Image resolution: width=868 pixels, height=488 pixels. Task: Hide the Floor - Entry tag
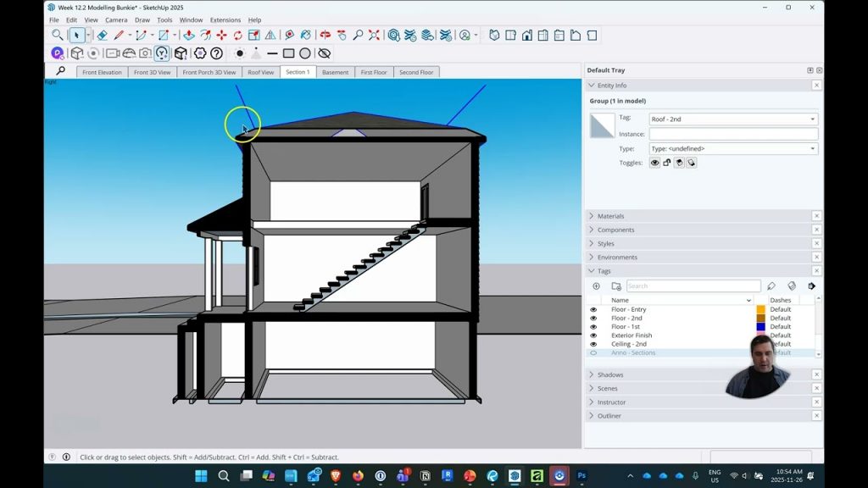[x=593, y=310]
